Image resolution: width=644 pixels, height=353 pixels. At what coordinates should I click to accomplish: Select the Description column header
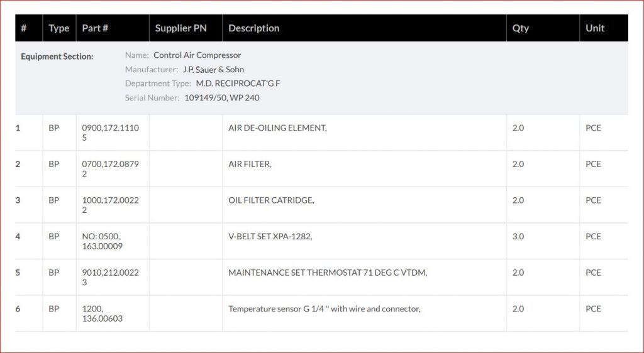253,28
